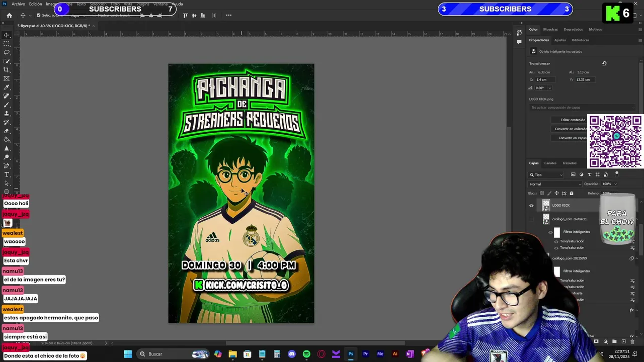Open the Edición menu

point(36,4)
